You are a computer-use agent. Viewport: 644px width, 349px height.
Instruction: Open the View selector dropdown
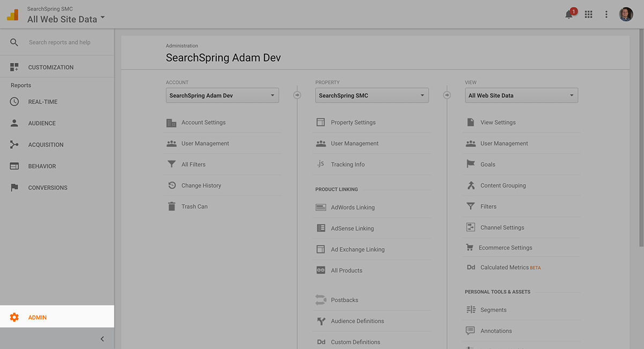coord(521,96)
